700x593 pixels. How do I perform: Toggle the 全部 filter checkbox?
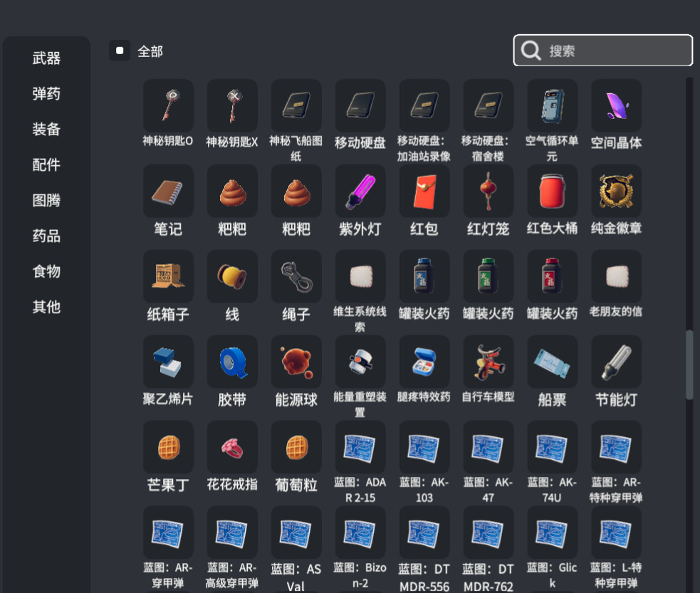[120, 51]
